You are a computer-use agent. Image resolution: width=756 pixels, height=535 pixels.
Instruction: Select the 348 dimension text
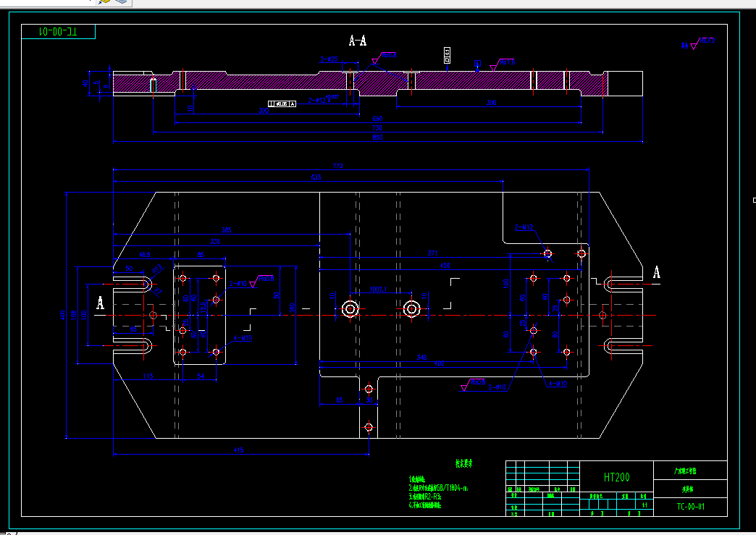(422, 358)
